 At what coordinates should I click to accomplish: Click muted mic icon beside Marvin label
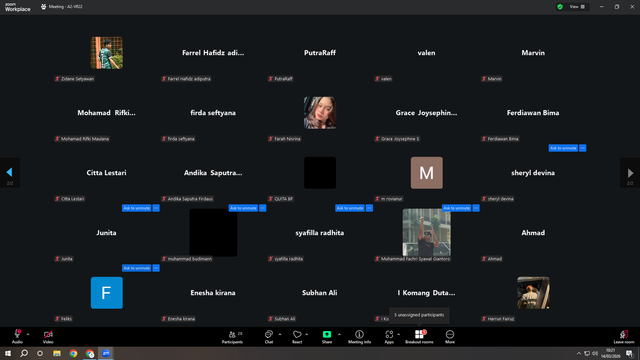(484, 79)
